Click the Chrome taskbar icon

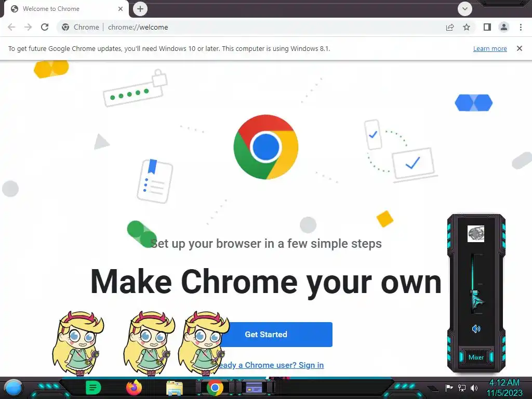point(215,388)
